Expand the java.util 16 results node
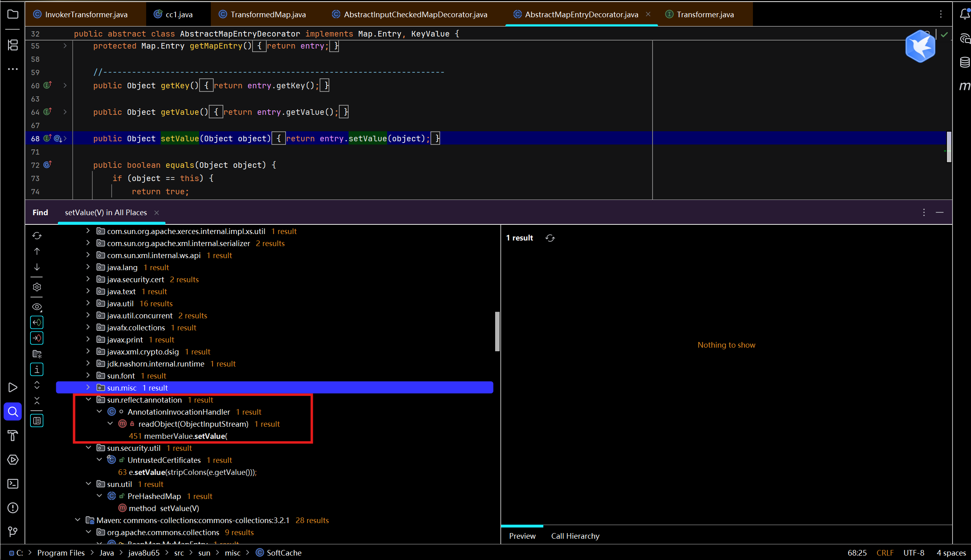 [x=88, y=303]
